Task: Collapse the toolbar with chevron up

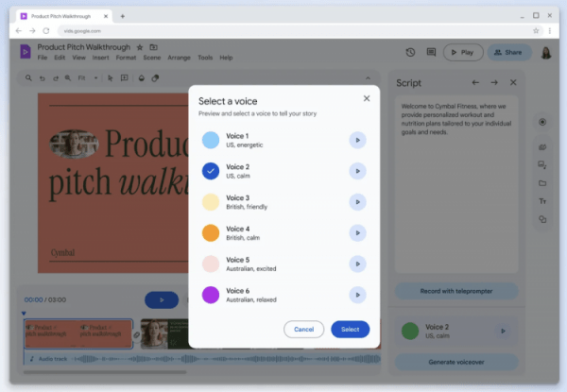Action: tap(368, 78)
